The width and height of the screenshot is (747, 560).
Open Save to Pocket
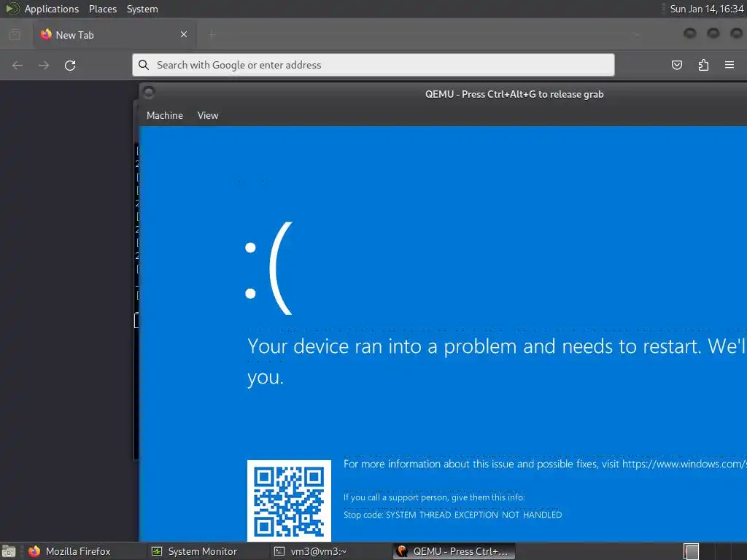click(676, 65)
